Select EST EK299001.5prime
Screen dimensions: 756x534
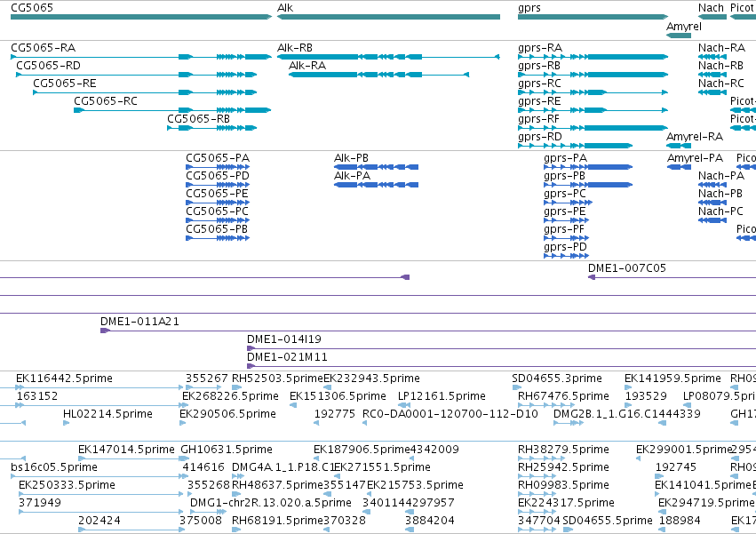(684, 450)
